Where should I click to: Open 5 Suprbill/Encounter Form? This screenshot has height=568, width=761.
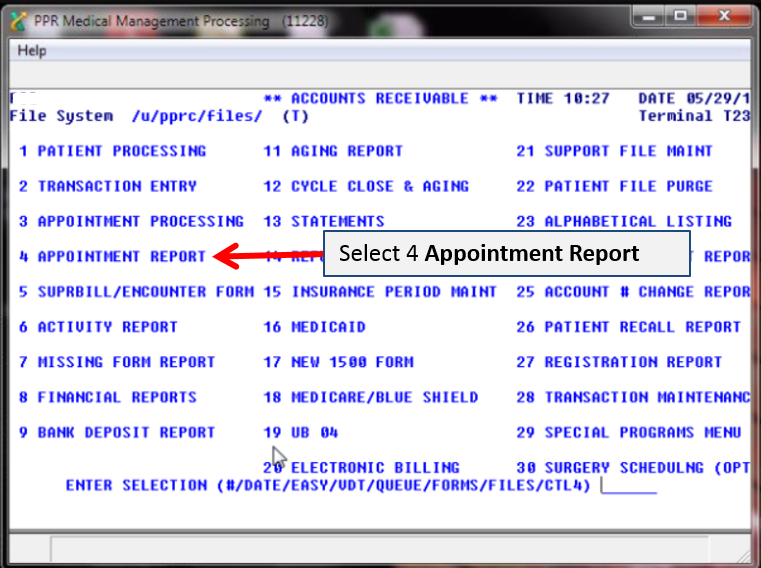[136, 292]
